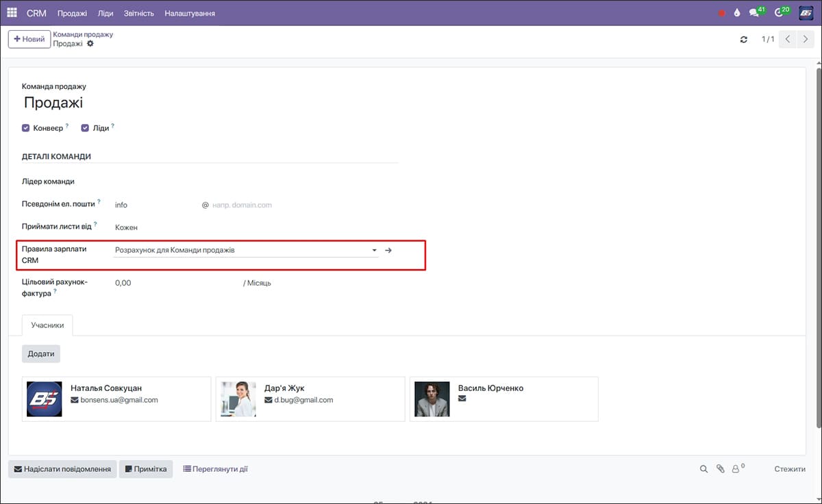The width and height of the screenshot is (822, 504).
Task: Expand the Правила зарплати CRM dropdown
Action: coord(374,251)
